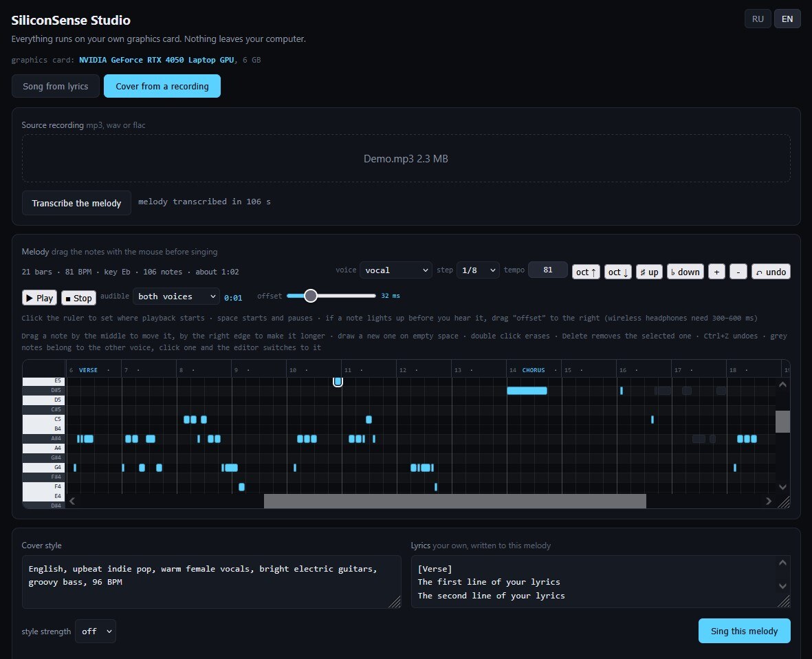Click the Stop playback button
Image resolution: width=812 pixels, height=659 pixels.
pos(78,298)
